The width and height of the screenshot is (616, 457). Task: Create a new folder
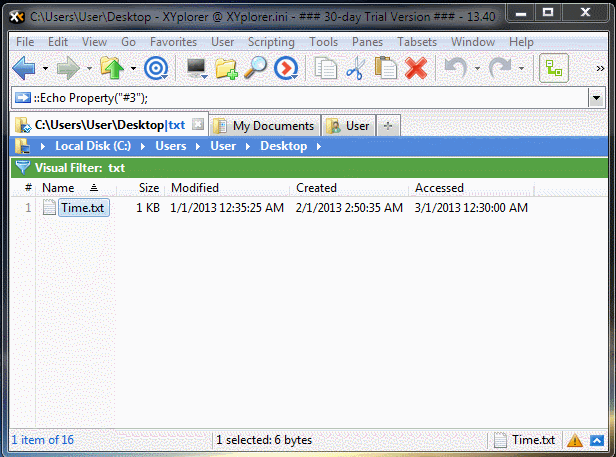click(x=226, y=68)
